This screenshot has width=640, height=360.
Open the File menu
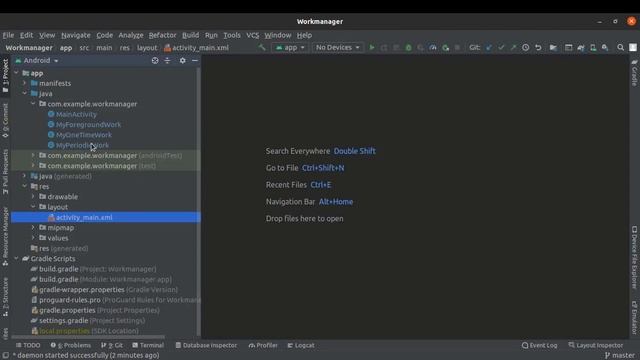[x=8, y=35]
